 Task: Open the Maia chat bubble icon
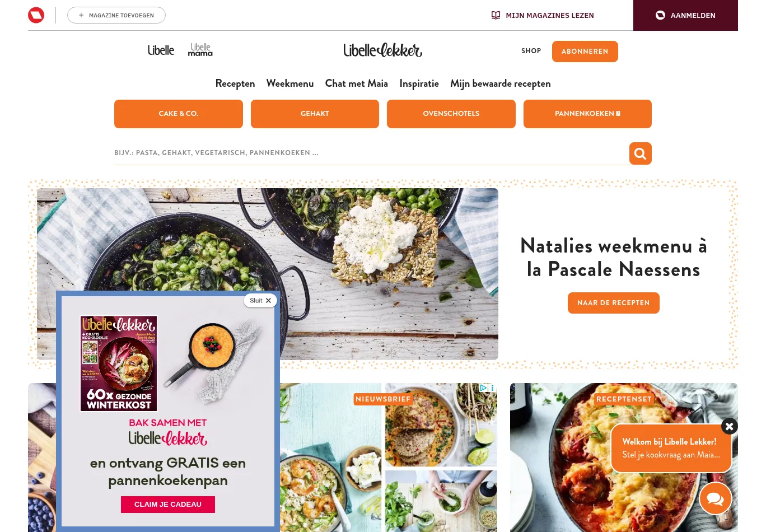click(715, 498)
